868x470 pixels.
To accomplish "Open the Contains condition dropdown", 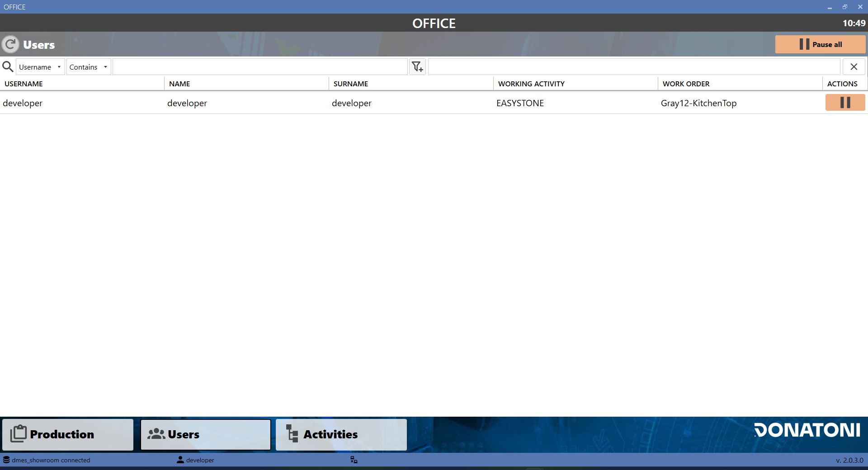I will (89, 67).
